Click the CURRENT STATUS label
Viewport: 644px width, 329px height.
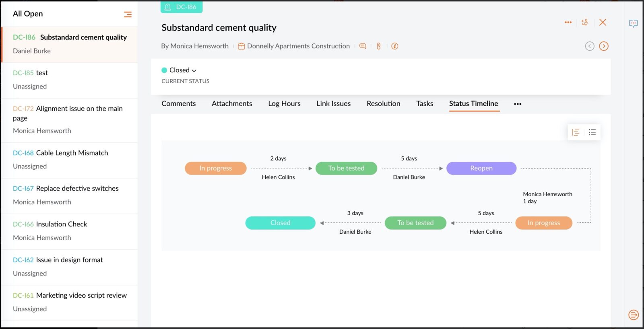click(x=186, y=81)
